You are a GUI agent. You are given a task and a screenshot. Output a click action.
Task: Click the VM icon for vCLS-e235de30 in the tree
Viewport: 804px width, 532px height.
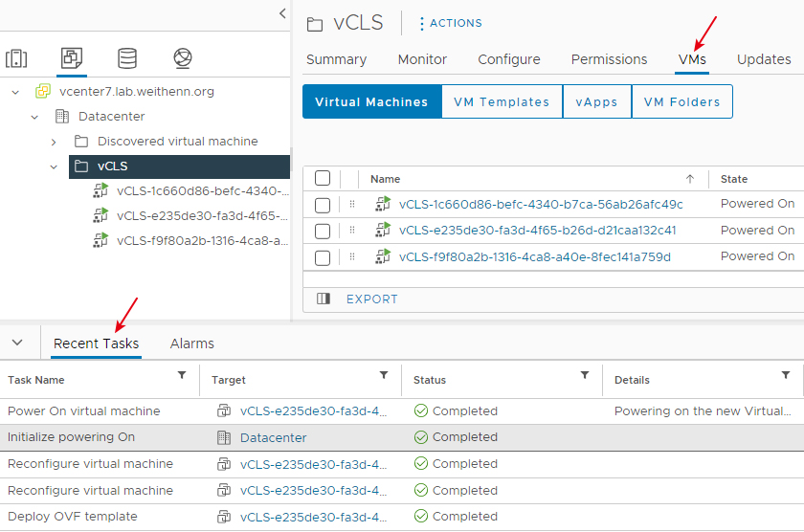tap(100, 215)
